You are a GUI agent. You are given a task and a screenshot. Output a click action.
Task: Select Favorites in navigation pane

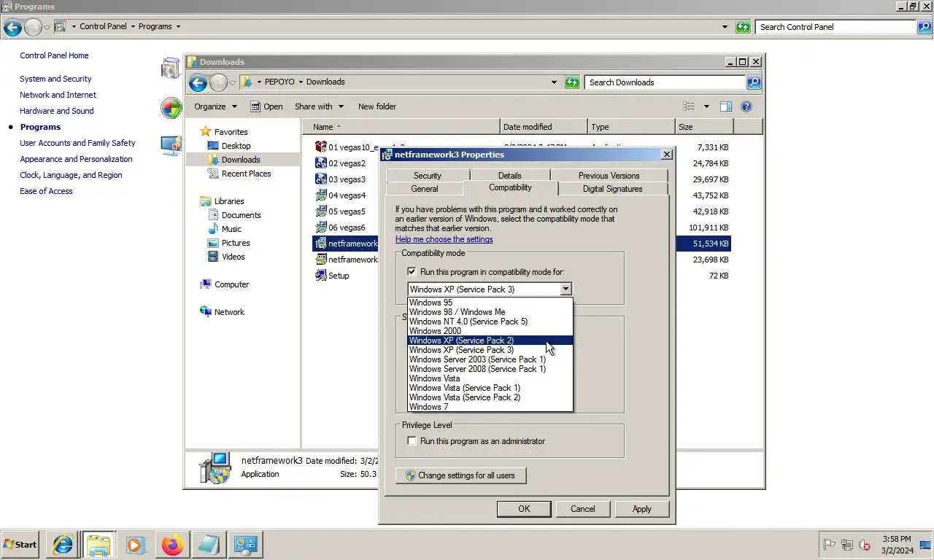[224, 132]
